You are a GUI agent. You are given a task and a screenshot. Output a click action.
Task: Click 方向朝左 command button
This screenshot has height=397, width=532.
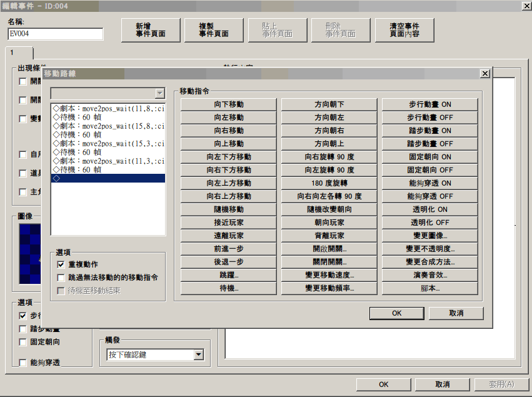(329, 118)
